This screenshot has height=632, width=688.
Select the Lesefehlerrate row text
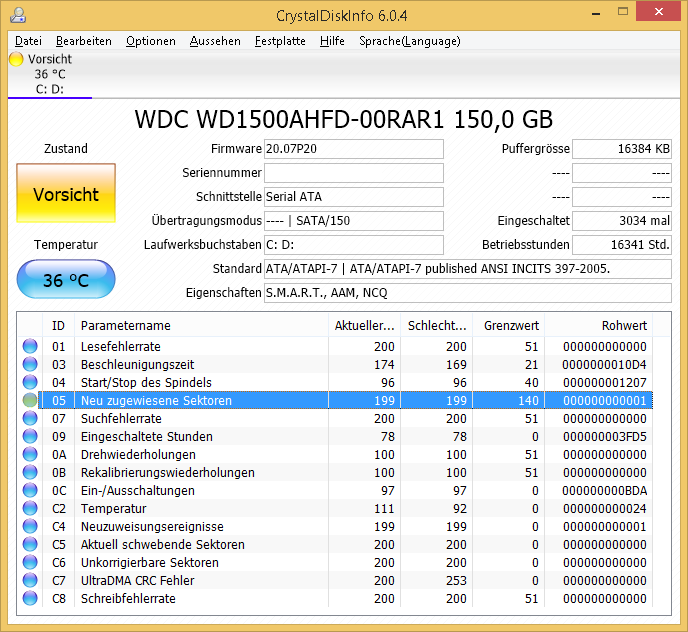[121, 347]
